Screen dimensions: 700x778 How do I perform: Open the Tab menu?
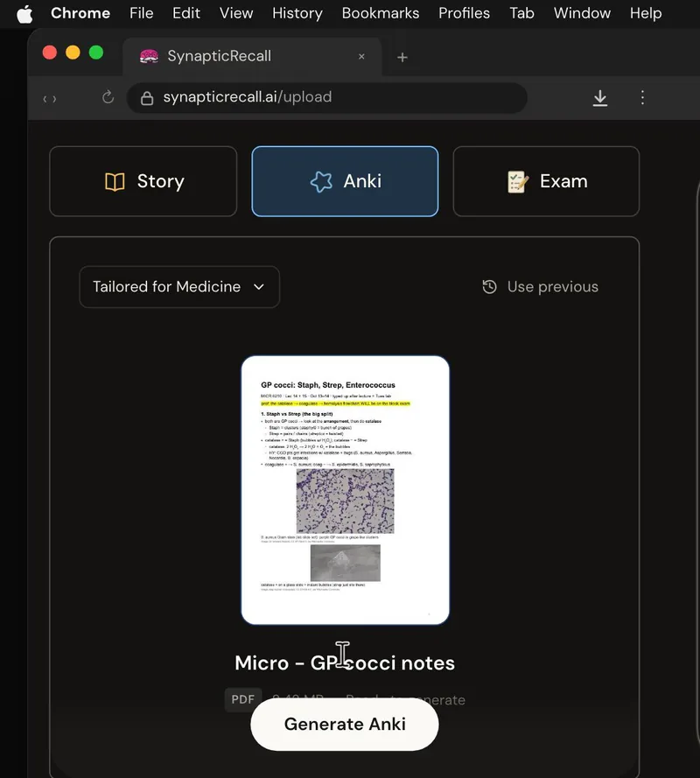(x=521, y=13)
